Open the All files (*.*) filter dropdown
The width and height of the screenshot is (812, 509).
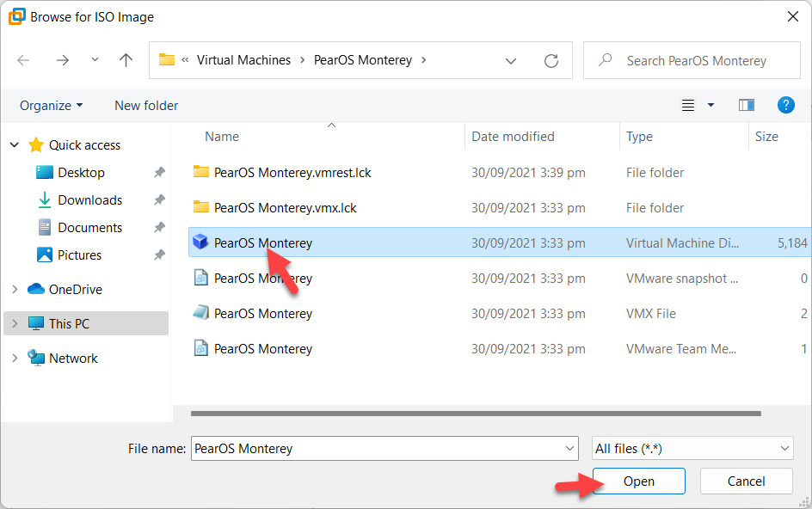692,449
